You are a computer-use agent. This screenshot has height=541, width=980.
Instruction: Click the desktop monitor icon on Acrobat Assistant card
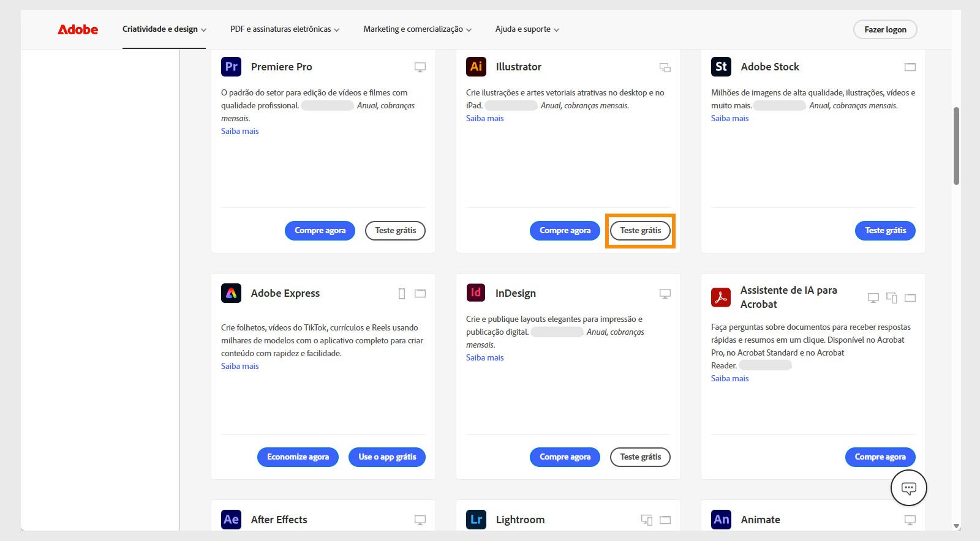pyautogui.click(x=873, y=298)
